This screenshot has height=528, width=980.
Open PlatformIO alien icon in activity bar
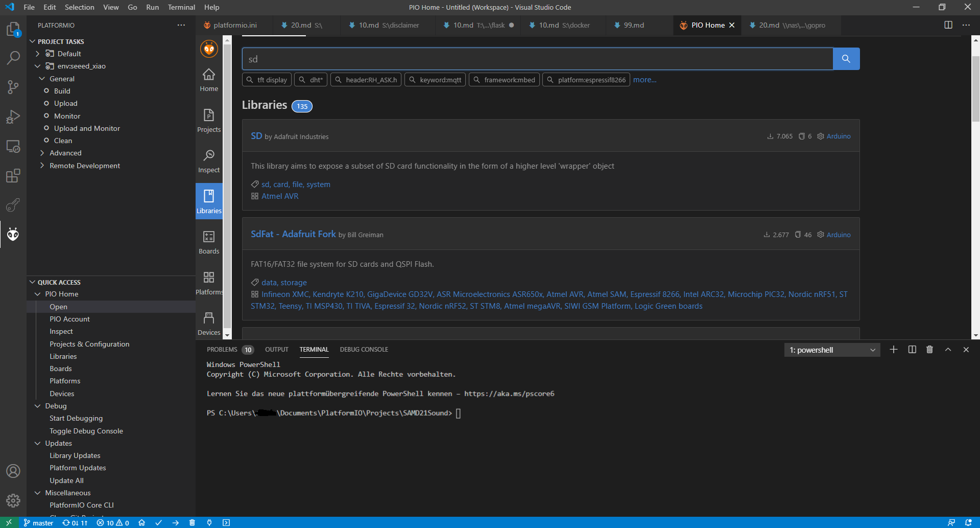pyautogui.click(x=13, y=234)
